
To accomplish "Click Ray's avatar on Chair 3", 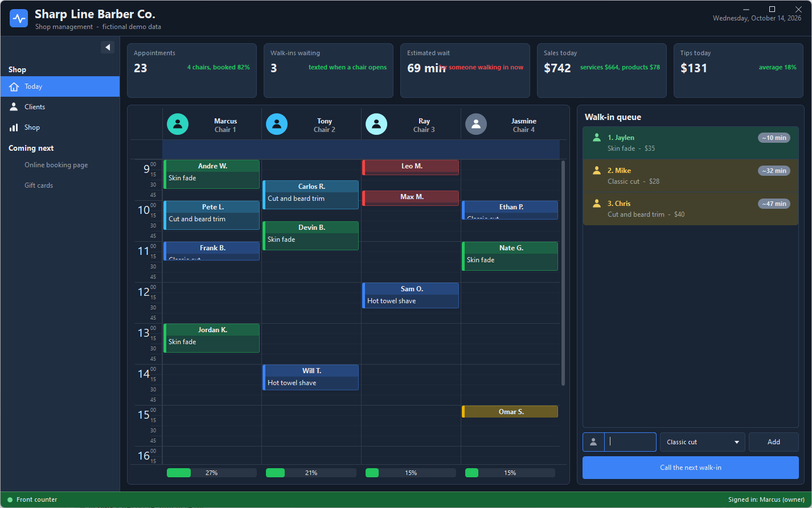I will click(x=376, y=124).
